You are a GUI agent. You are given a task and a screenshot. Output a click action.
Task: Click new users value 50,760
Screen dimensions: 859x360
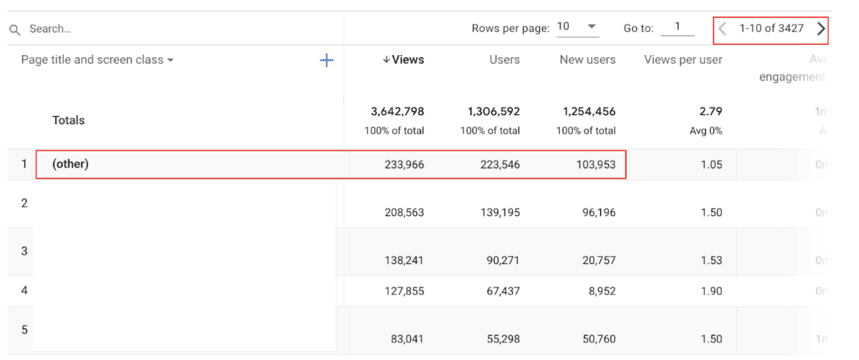pos(599,338)
